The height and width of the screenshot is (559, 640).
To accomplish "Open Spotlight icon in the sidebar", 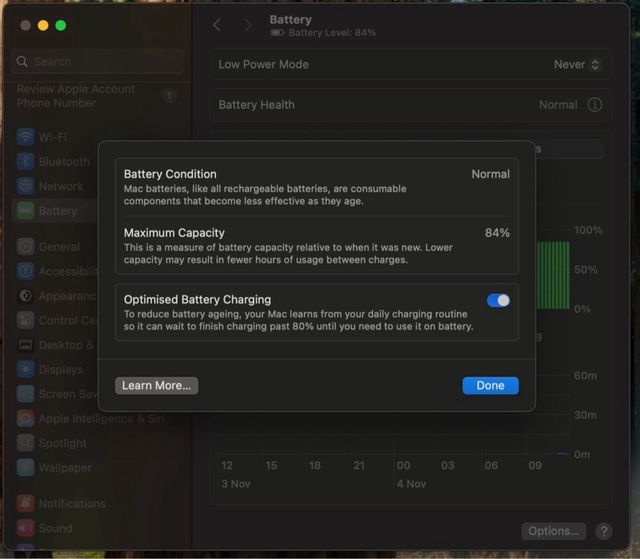I will pos(25,443).
